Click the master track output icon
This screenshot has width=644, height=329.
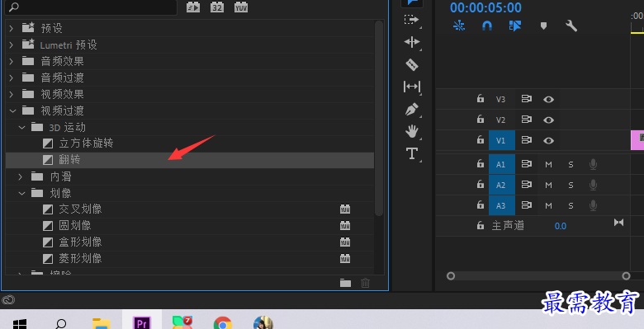coord(618,222)
